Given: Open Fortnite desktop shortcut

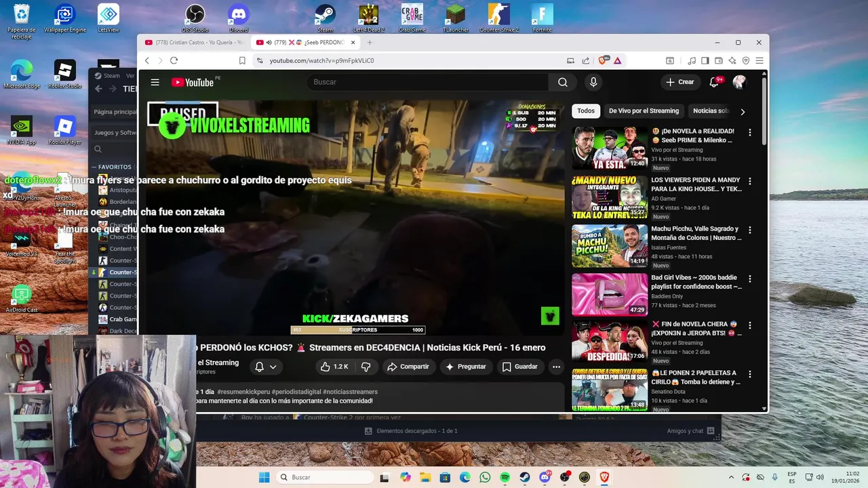Looking at the screenshot, I should pyautogui.click(x=542, y=19).
